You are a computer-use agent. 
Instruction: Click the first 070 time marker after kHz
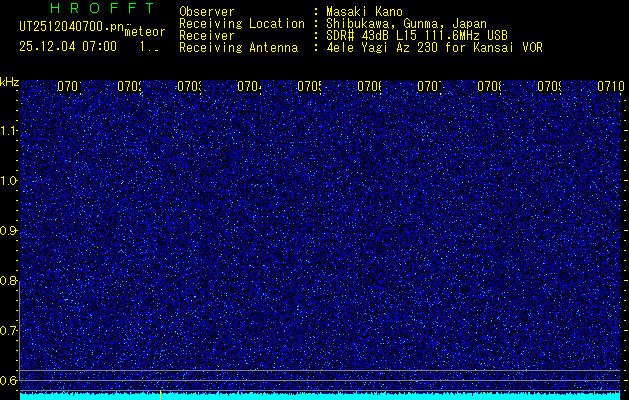click(x=68, y=87)
